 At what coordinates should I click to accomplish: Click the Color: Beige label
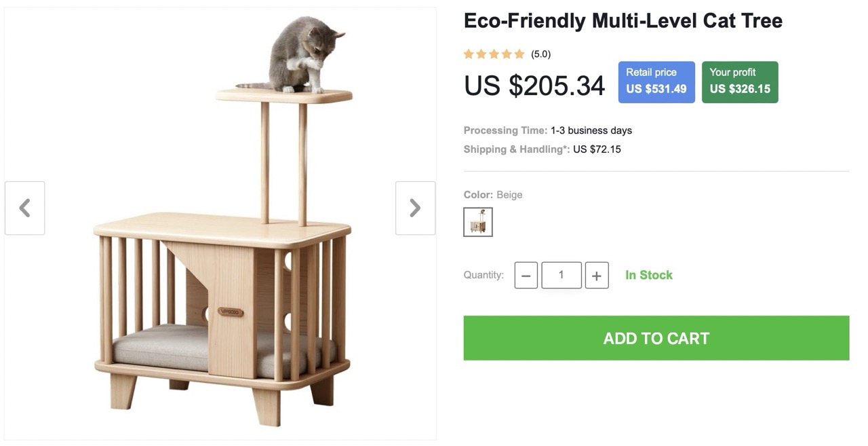point(493,195)
